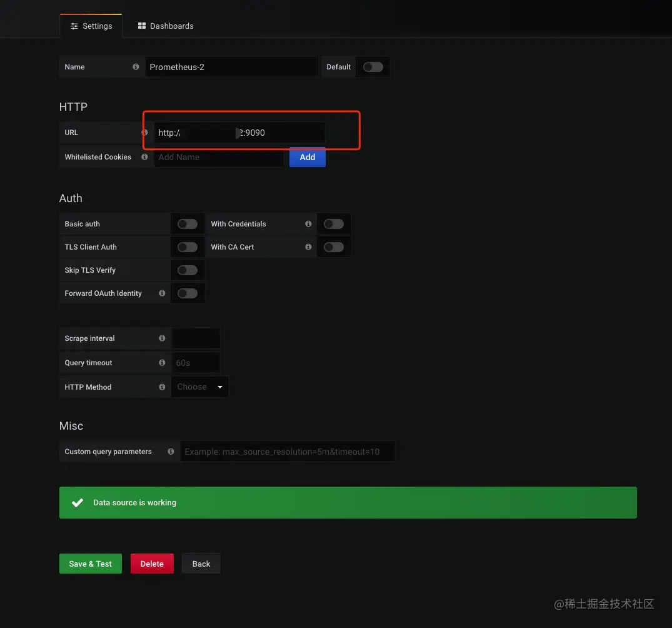Click the HTTP section heading

73,107
